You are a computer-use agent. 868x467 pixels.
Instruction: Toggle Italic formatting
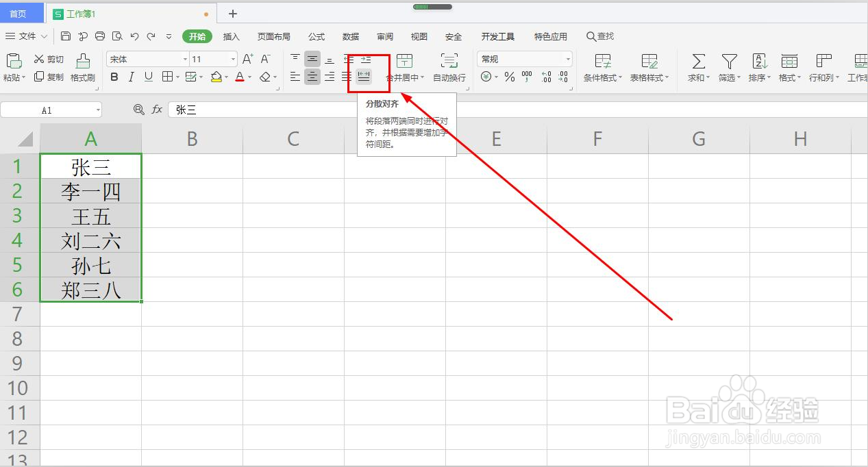[131, 77]
